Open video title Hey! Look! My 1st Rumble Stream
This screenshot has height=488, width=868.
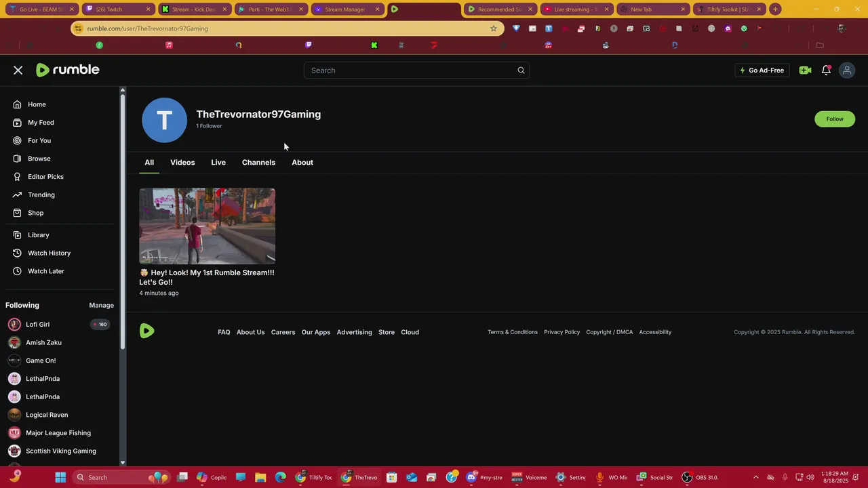pos(207,277)
